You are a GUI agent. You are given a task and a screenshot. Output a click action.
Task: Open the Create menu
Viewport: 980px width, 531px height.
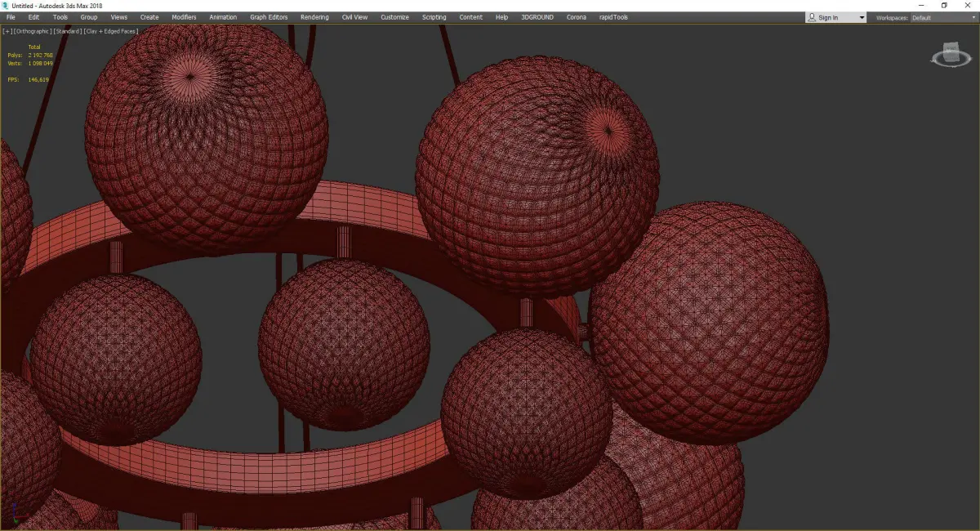coord(149,17)
